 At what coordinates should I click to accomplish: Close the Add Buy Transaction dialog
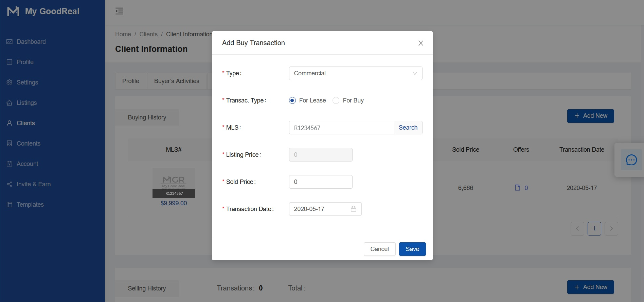pyautogui.click(x=421, y=43)
